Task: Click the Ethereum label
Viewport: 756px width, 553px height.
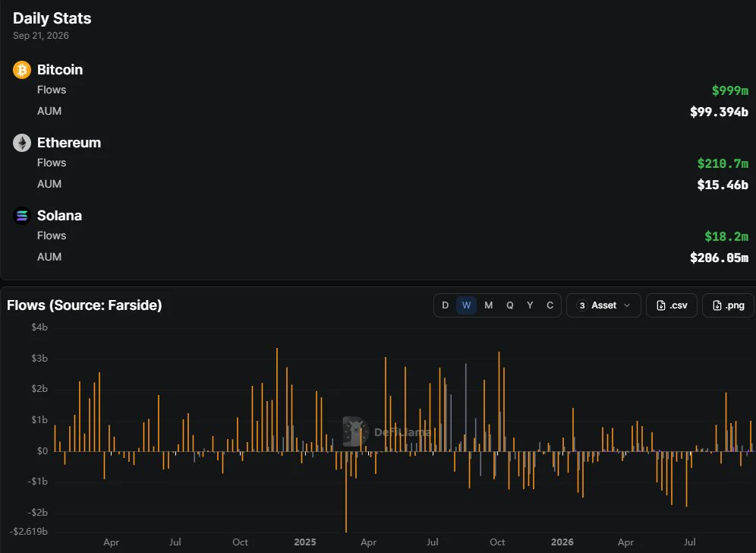Action: [x=69, y=143]
